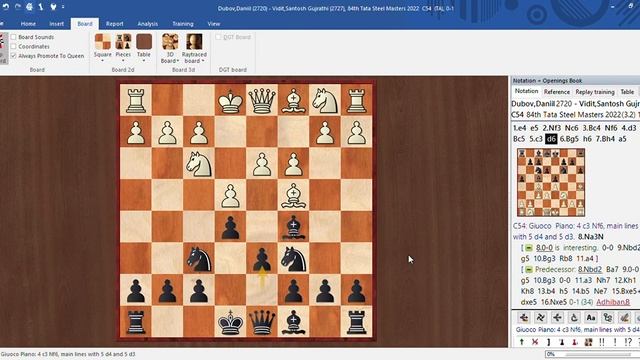Click the black pawn with yellow arrow
640x360 pixels.
pos(262,258)
